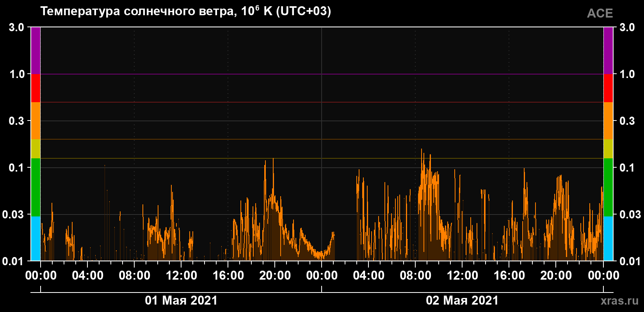Select the 01 Мая 2021 date label
The height and width of the screenshot is (312, 644).
[x=181, y=300]
